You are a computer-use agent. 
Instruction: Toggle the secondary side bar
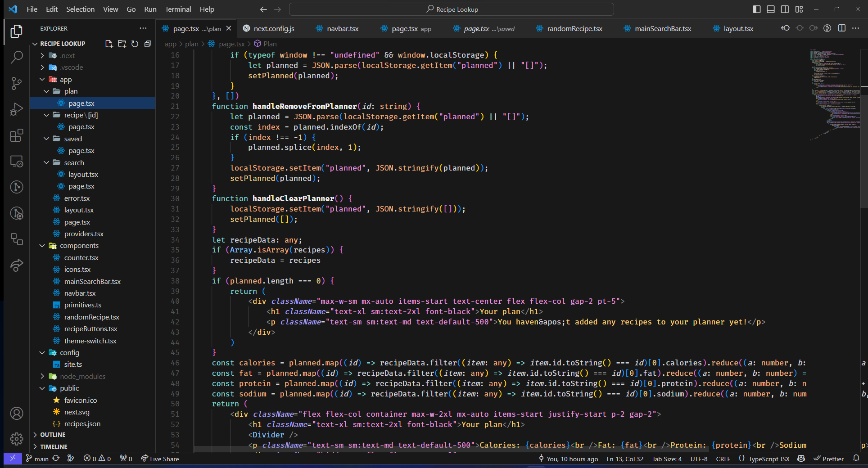pyautogui.click(x=785, y=9)
